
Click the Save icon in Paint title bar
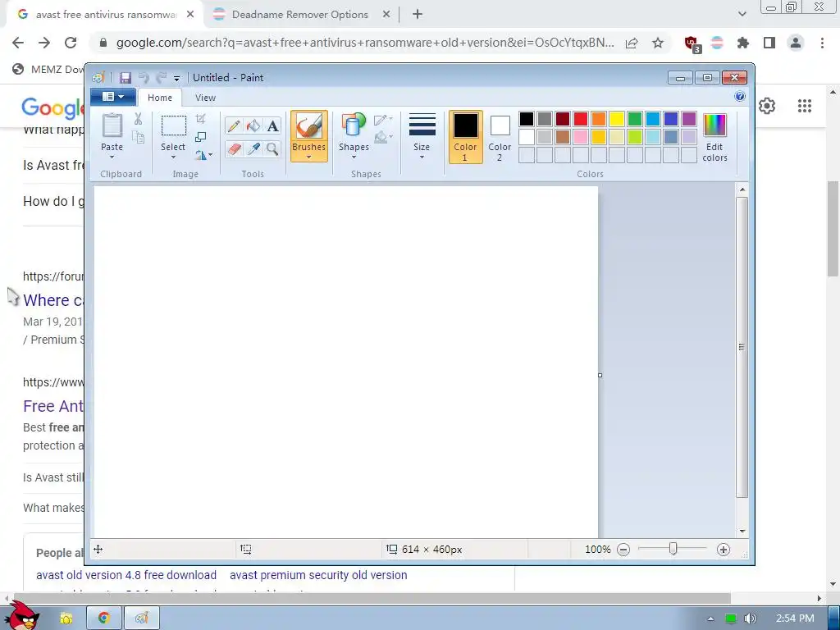click(x=126, y=78)
